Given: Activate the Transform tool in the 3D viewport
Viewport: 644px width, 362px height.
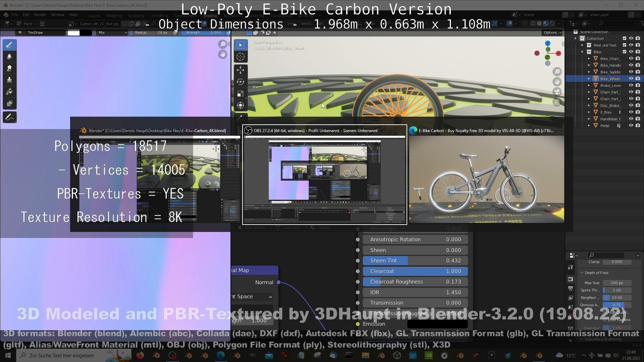Looking at the screenshot, I should [240, 105].
